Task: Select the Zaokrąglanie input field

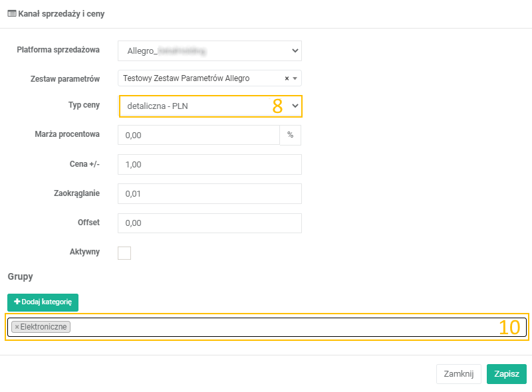Action: (x=209, y=193)
